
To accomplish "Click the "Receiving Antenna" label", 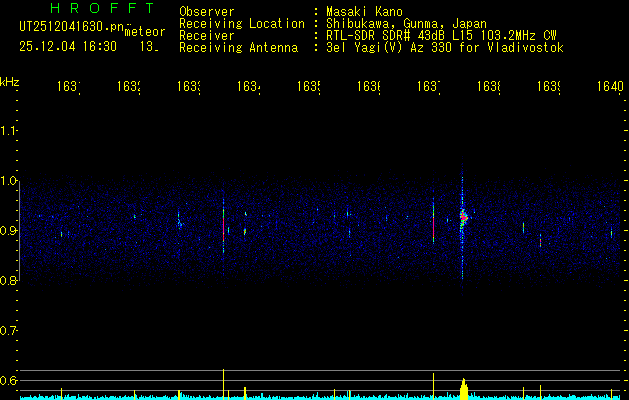I will click(238, 48).
